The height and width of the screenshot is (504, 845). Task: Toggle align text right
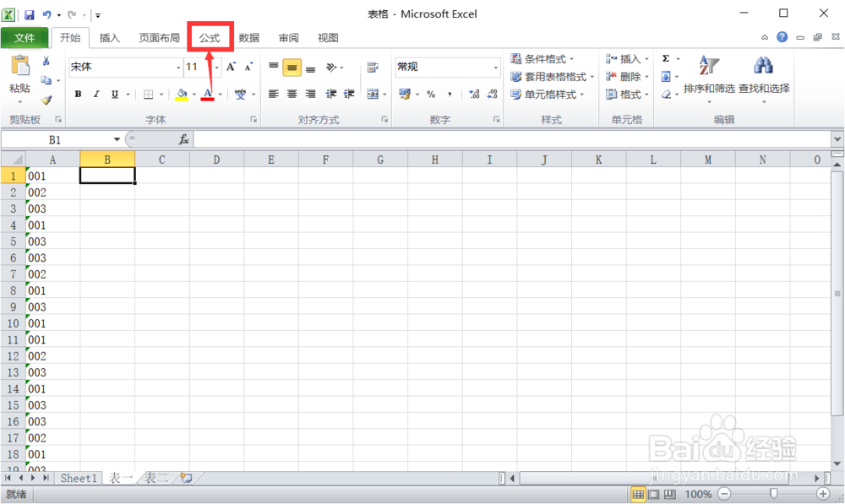pyautogui.click(x=310, y=95)
